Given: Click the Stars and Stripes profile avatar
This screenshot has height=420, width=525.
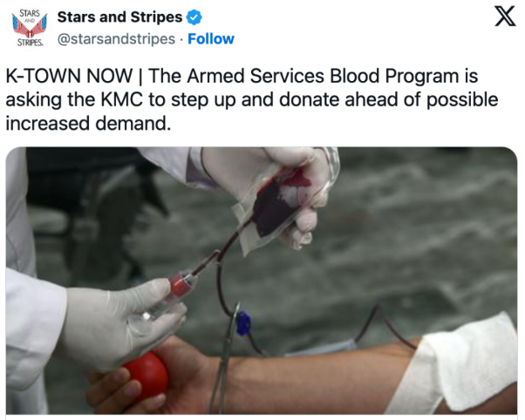Looking at the screenshot, I should click(x=30, y=28).
